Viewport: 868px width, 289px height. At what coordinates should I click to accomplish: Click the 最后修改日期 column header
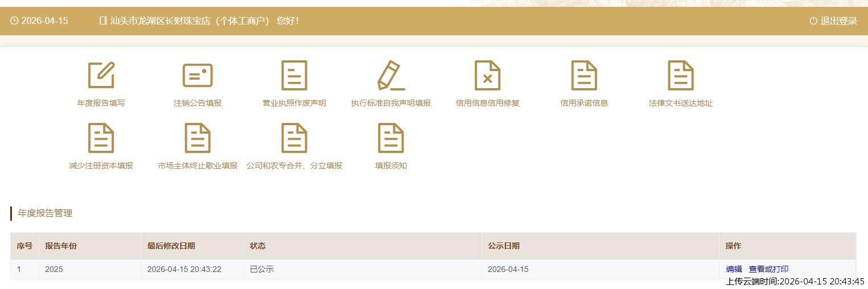tap(171, 246)
